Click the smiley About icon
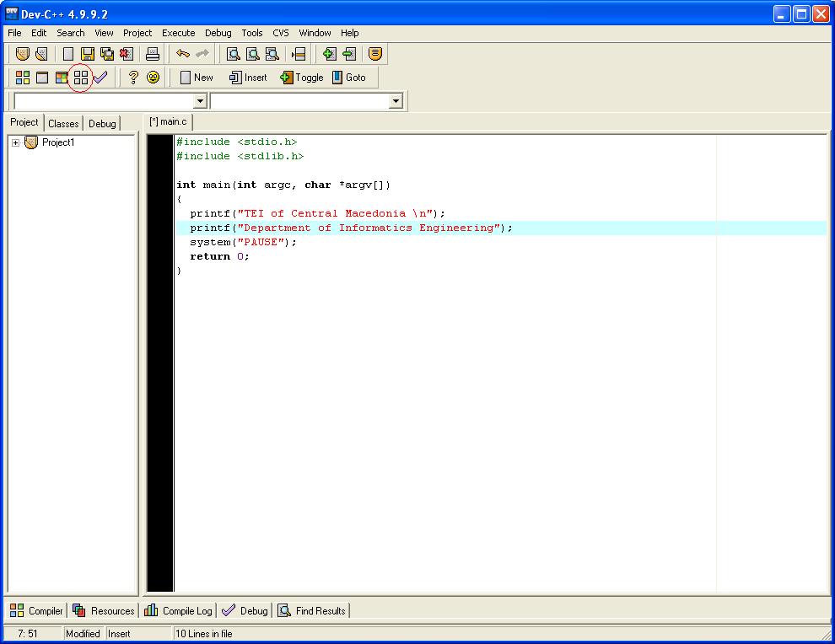 (x=153, y=78)
